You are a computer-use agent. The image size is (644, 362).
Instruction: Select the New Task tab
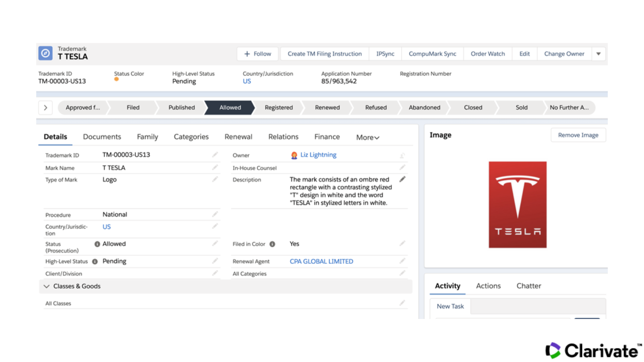[450, 306]
